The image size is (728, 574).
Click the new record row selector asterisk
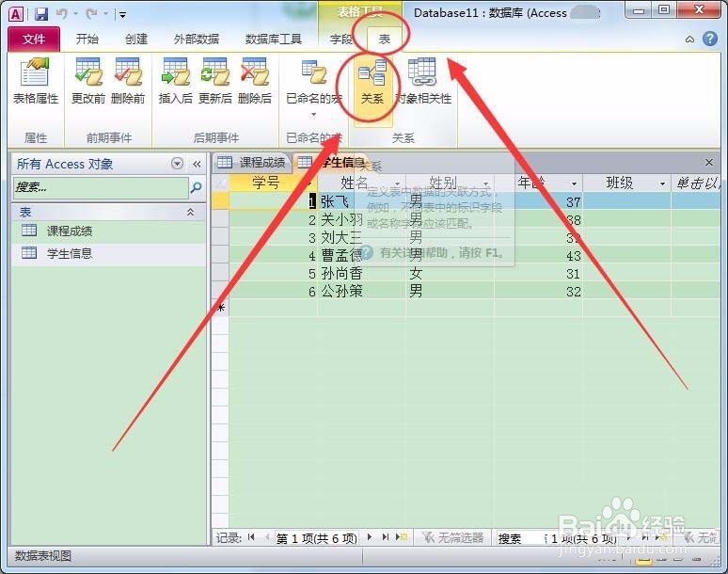pos(220,309)
